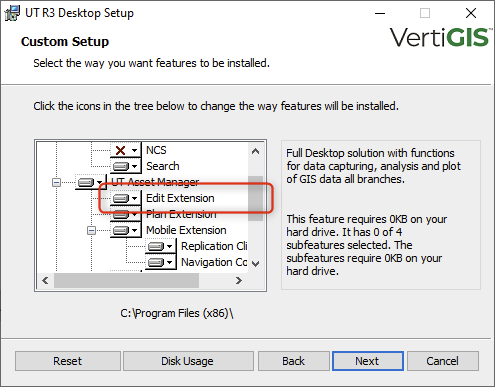Click the installer icon in the title bar
Viewport: 495px width, 387px height.
tap(12, 13)
